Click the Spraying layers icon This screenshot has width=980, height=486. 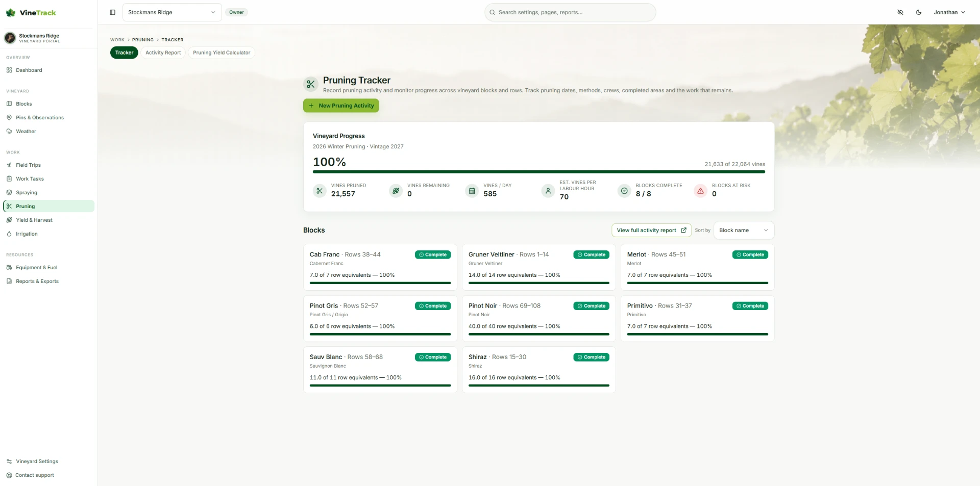9,192
